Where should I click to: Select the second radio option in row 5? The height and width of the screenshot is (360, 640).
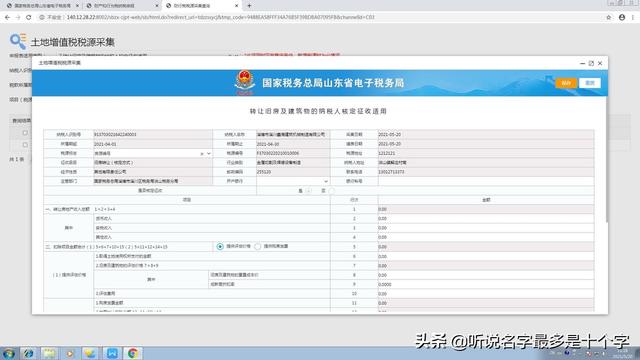(x=258, y=247)
